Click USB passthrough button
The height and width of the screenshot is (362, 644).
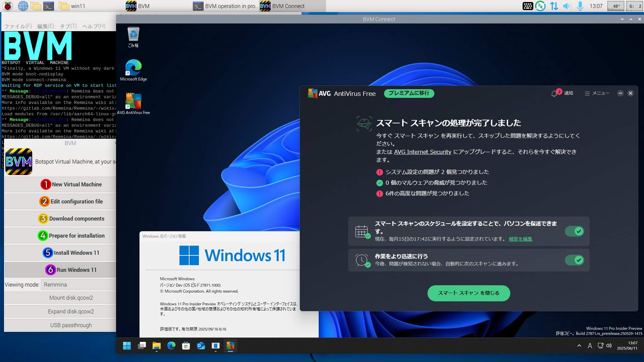point(60,325)
